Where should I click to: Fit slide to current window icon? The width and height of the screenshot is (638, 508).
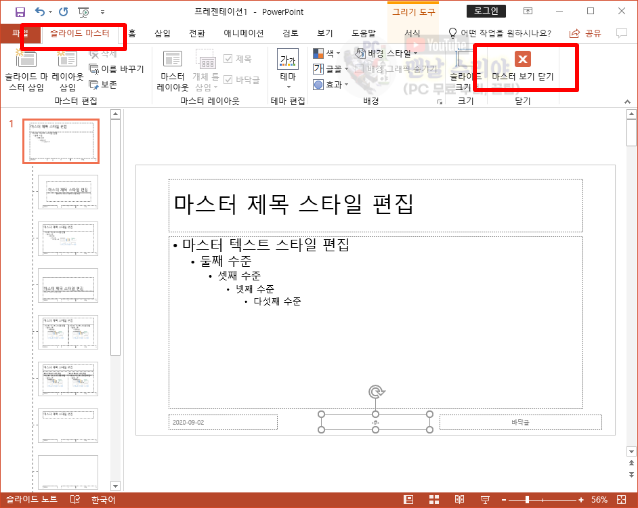[x=621, y=499]
